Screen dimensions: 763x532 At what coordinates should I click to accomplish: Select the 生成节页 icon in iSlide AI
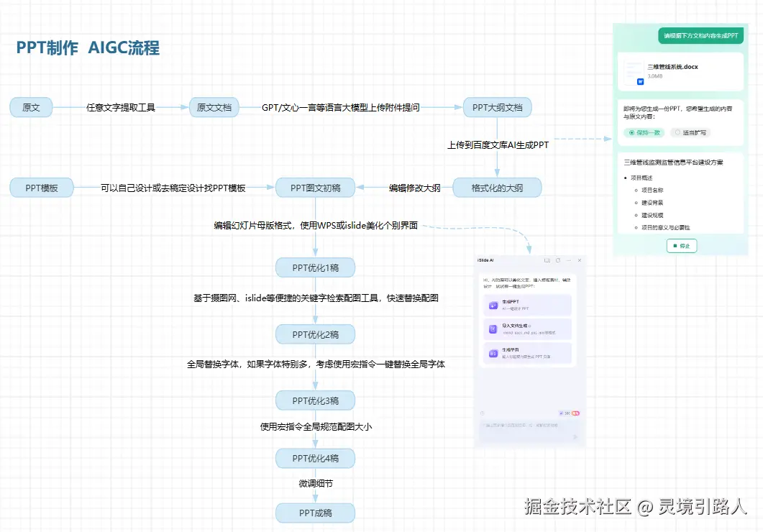(x=493, y=352)
